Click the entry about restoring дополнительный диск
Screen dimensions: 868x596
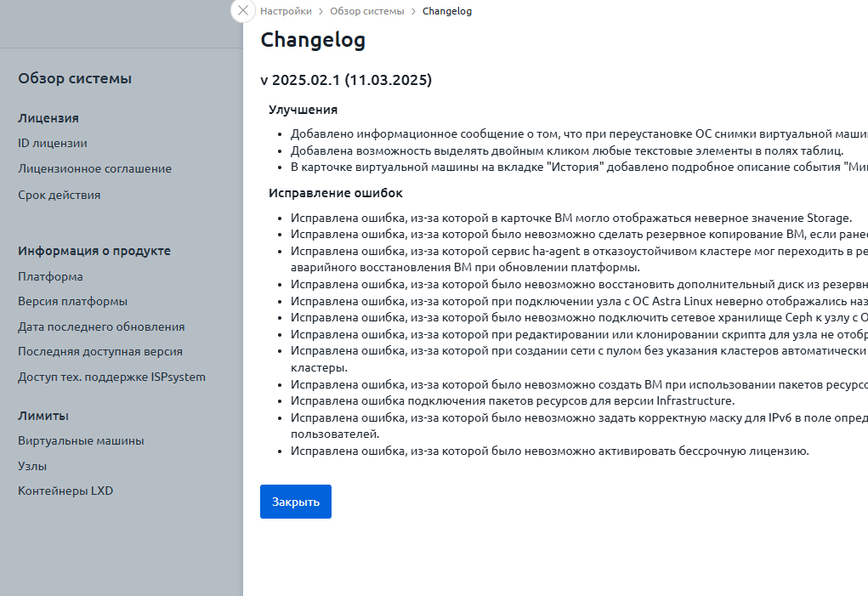coord(579,285)
